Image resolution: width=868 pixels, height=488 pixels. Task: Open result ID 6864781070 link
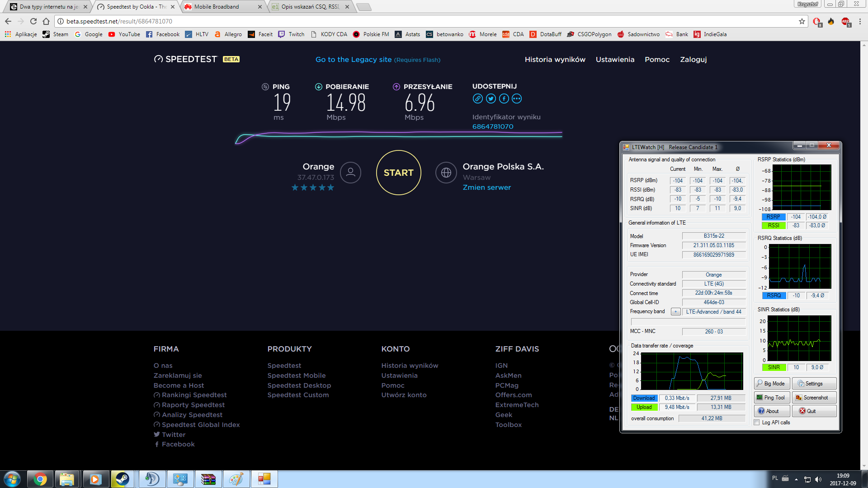[x=493, y=127]
